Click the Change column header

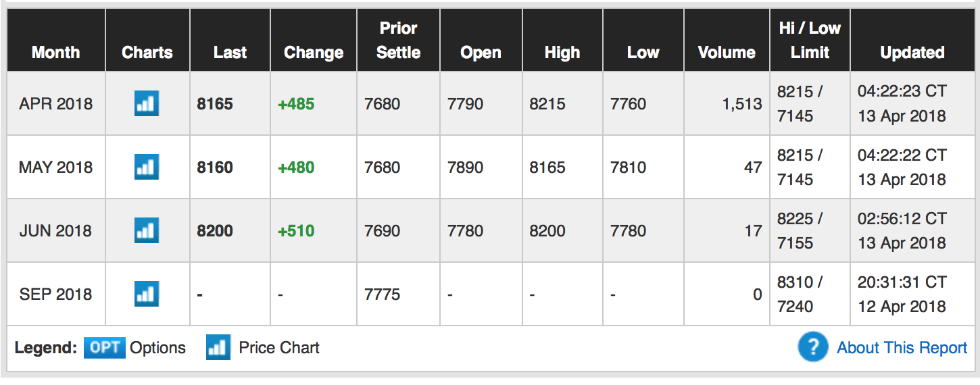tap(314, 52)
